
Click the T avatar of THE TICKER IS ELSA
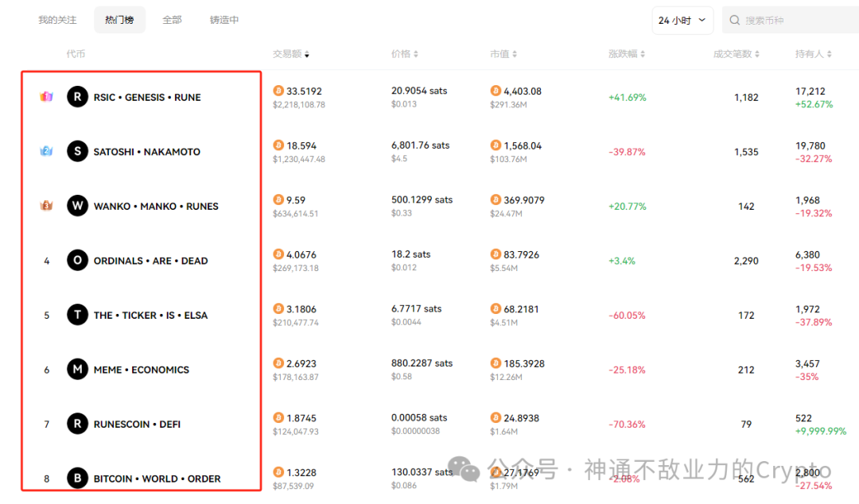tap(77, 315)
